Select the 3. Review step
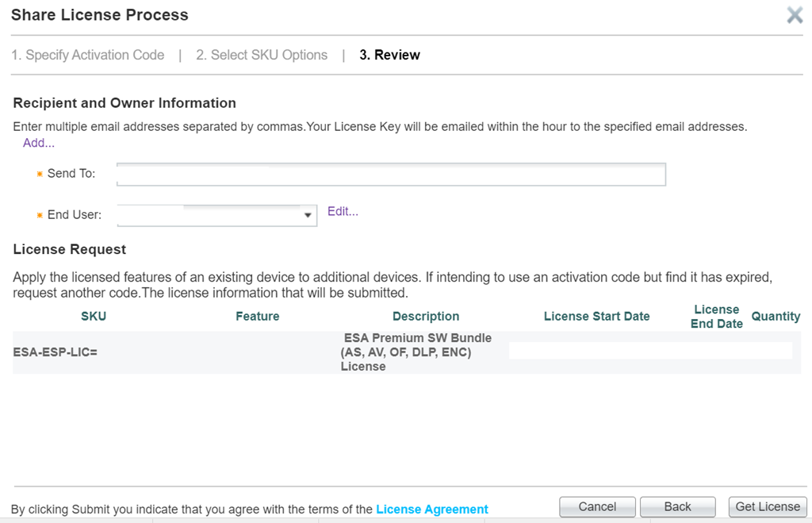Image resolution: width=812 pixels, height=523 pixels. coord(389,55)
